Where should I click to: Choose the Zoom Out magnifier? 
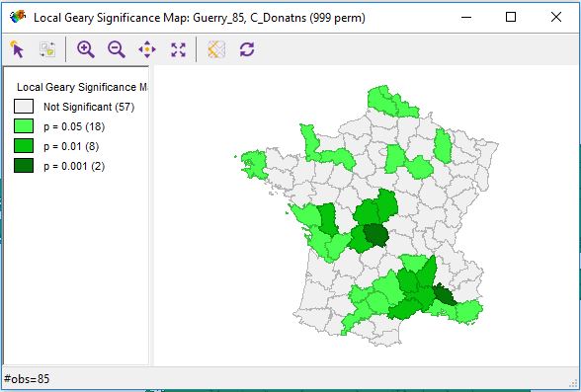pos(117,49)
